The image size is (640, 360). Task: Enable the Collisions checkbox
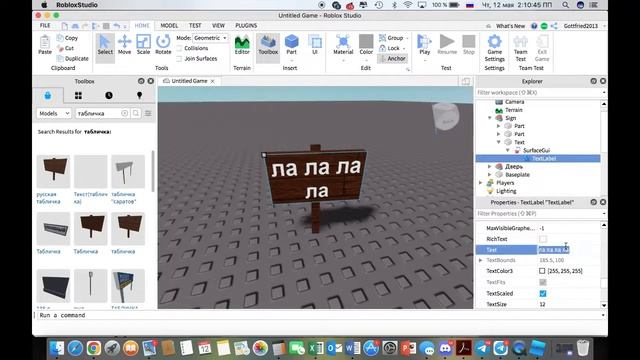179,48
